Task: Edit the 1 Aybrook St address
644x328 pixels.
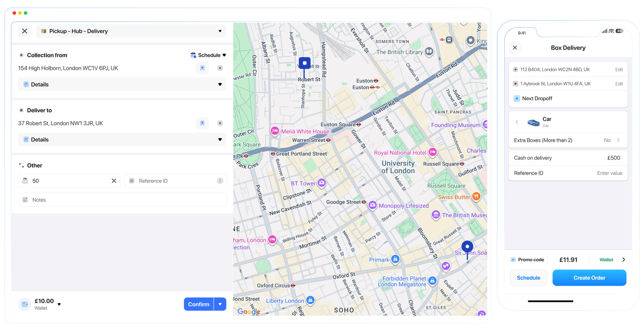Action: (x=619, y=83)
